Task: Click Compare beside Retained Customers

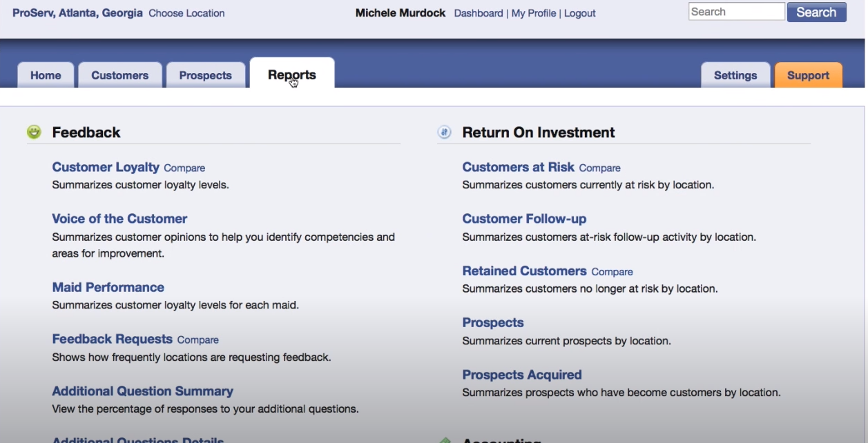Action: coord(612,272)
